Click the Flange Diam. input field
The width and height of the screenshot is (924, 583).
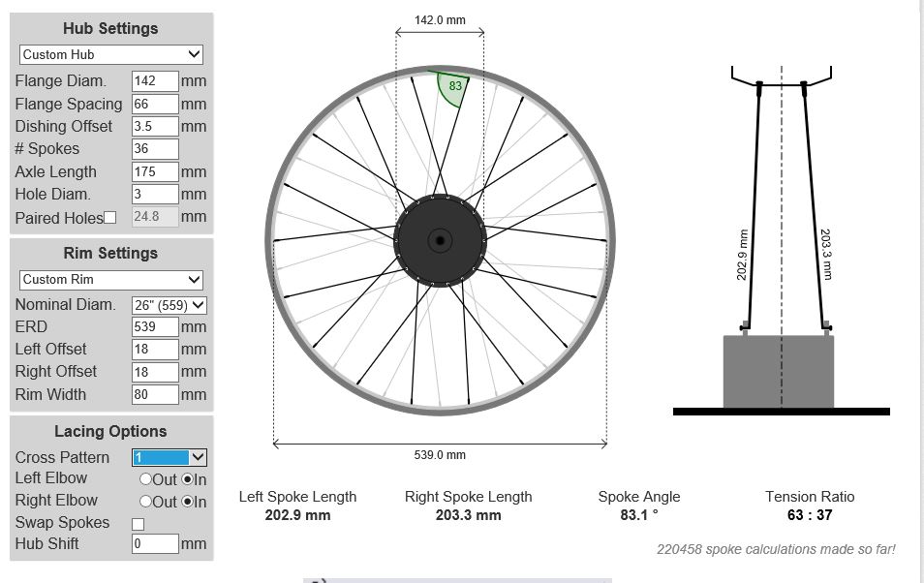coord(155,81)
